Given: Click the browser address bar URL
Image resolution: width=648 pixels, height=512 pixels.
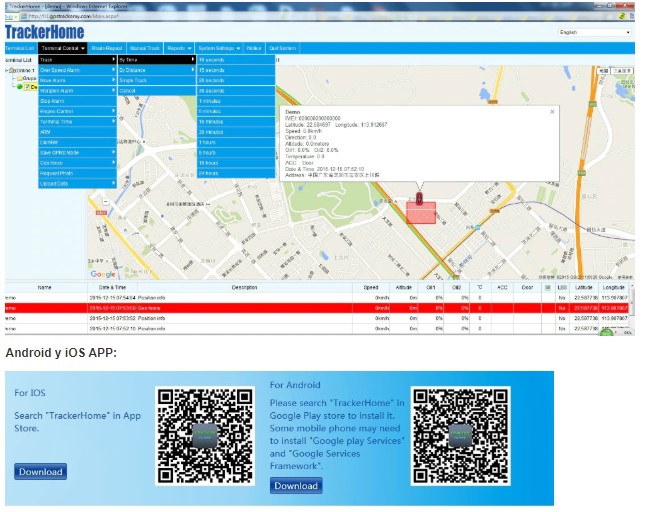Looking at the screenshot, I should coord(74,16).
